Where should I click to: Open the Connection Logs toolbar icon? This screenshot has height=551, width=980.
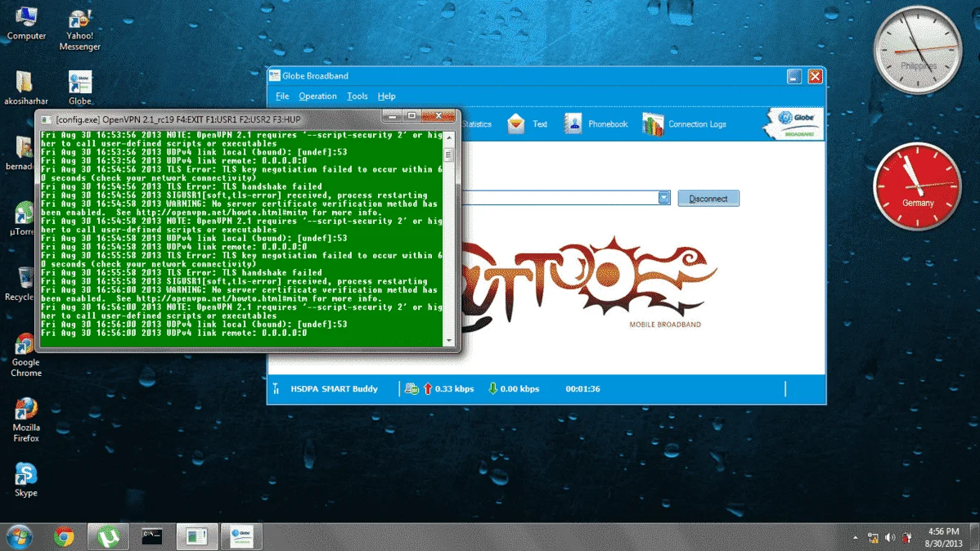685,123
